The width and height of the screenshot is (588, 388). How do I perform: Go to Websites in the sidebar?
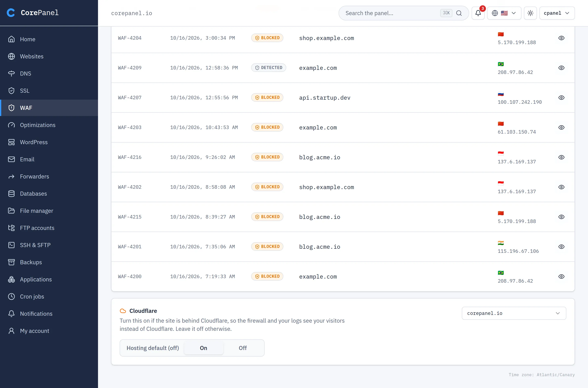pyautogui.click(x=49, y=56)
